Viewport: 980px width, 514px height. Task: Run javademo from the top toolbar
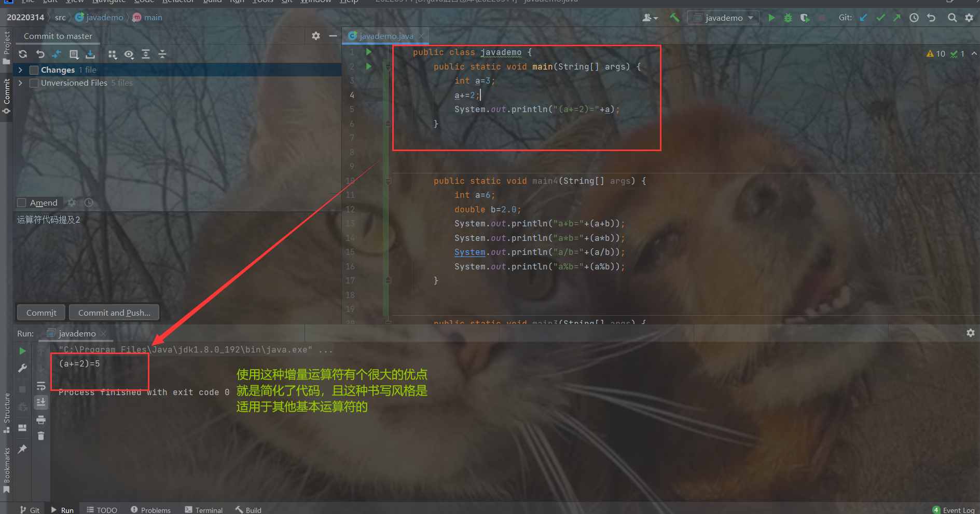click(771, 18)
